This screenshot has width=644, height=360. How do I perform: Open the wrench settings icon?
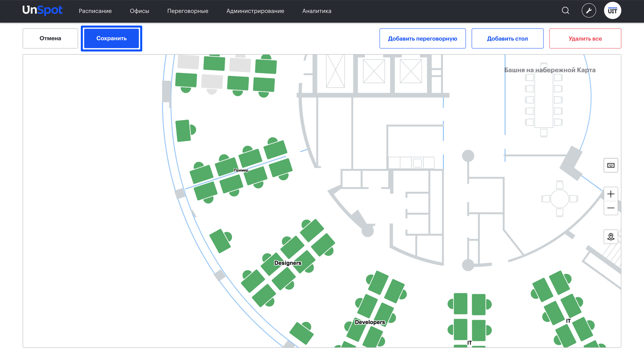[589, 10]
